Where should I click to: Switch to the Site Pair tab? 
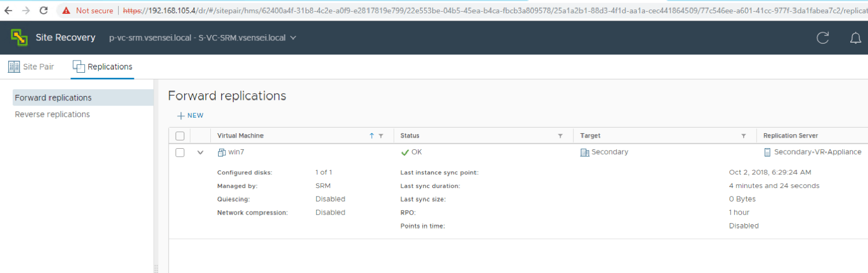click(31, 67)
